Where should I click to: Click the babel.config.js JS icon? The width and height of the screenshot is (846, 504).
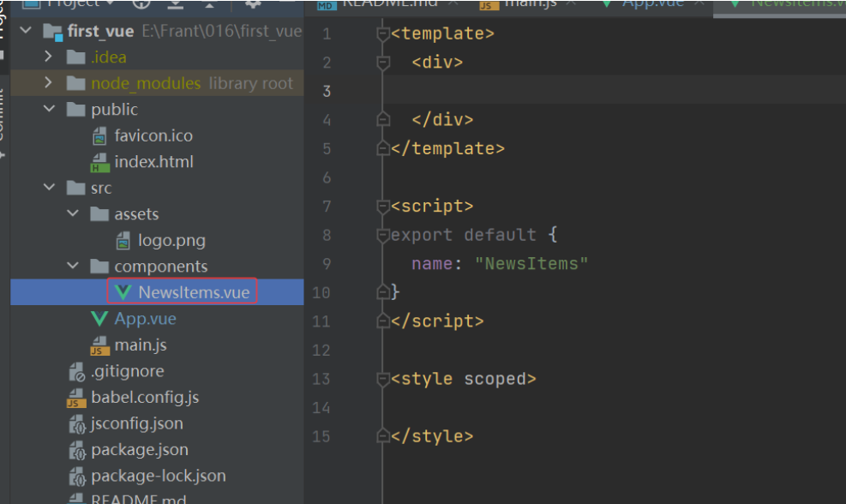point(76,398)
